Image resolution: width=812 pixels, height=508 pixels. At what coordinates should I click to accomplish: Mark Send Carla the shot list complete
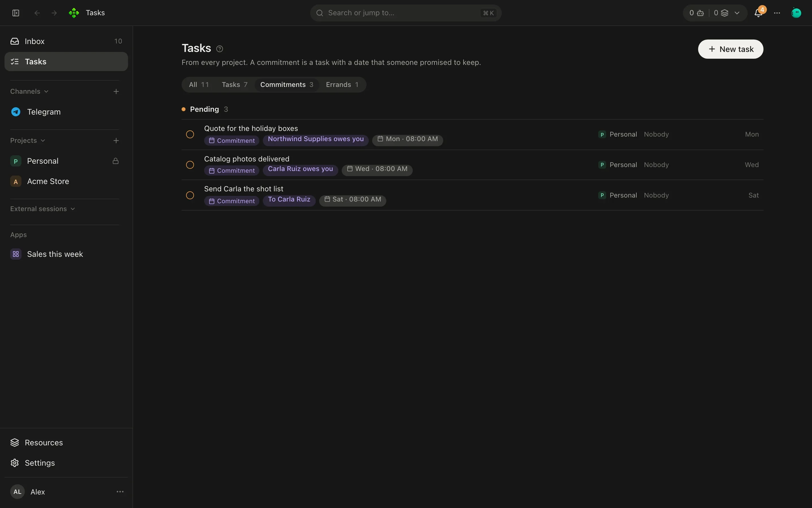[x=190, y=195]
